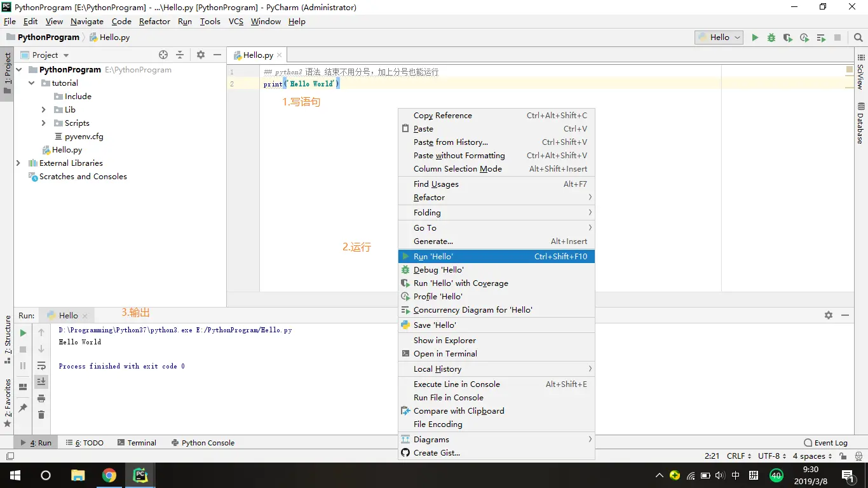Hide the Run panel minus icon

tap(845, 315)
